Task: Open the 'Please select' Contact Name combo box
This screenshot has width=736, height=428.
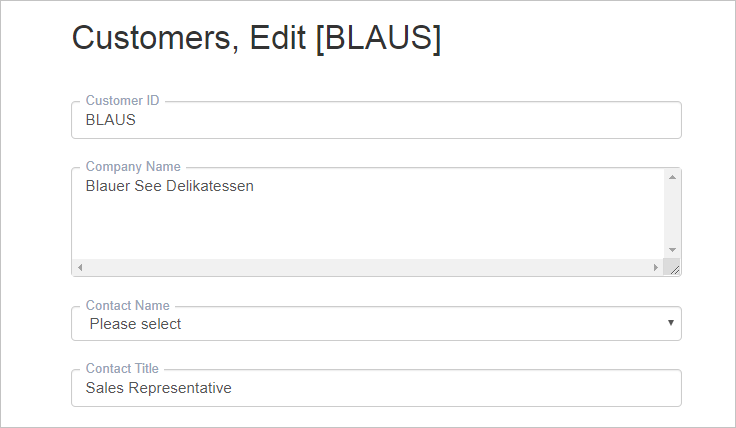Action: [x=376, y=324]
